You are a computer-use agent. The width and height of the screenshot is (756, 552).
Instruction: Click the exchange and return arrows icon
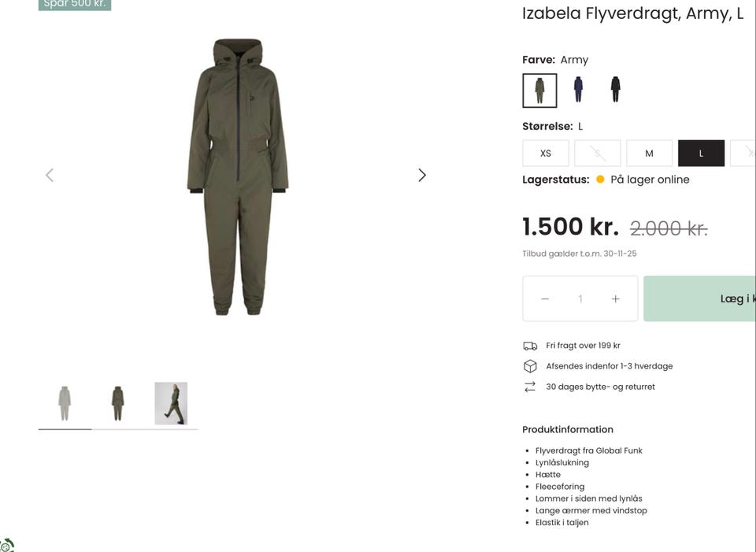click(x=530, y=387)
